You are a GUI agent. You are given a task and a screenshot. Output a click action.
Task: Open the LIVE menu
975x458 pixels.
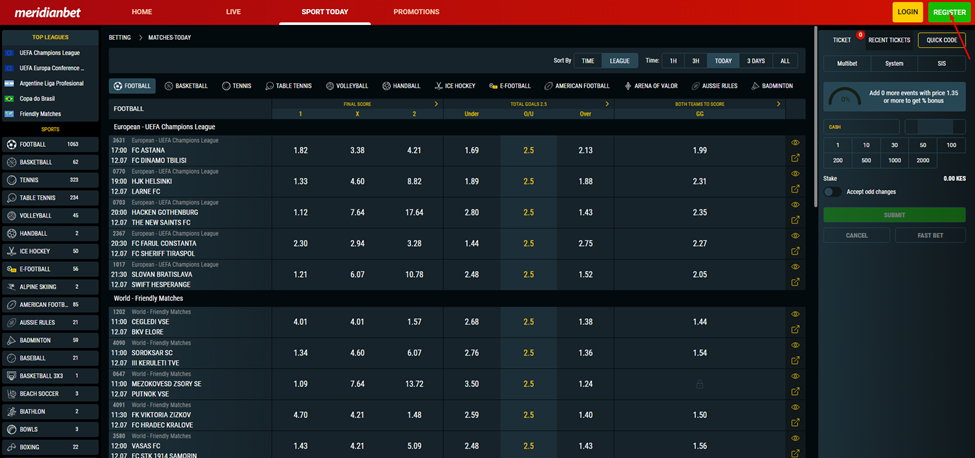click(233, 12)
